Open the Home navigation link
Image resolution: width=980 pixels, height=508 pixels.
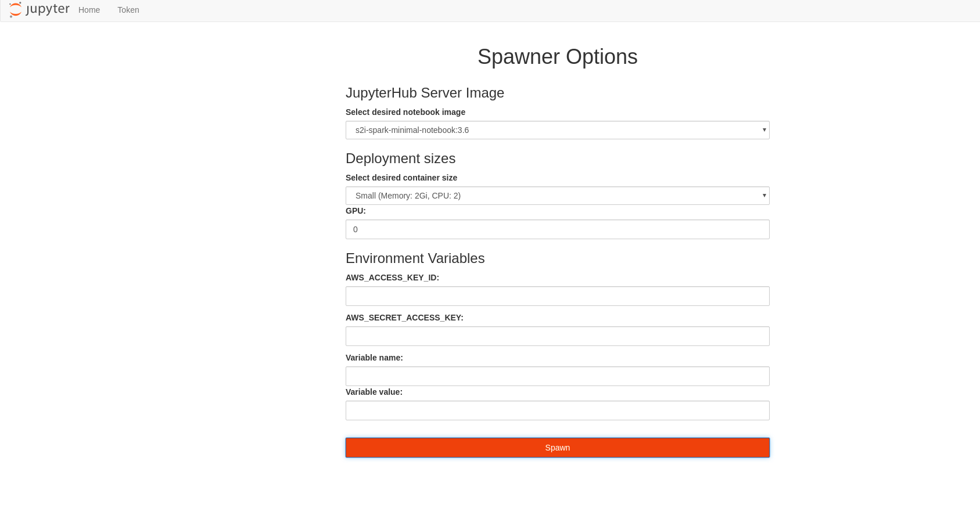click(x=89, y=10)
